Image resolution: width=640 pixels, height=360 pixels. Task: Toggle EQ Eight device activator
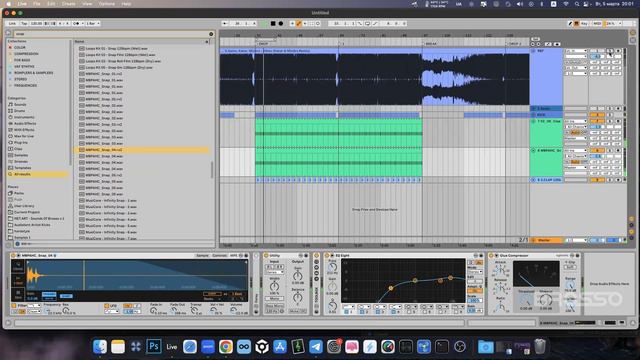click(x=327, y=256)
